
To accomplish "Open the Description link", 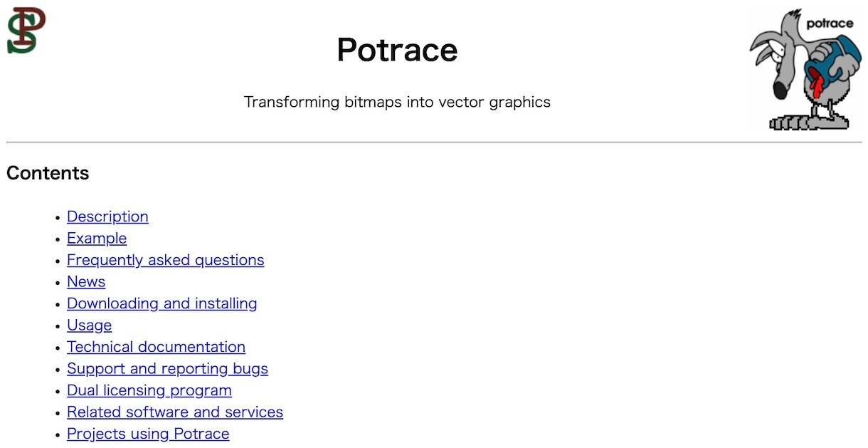I will tap(107, 217).
